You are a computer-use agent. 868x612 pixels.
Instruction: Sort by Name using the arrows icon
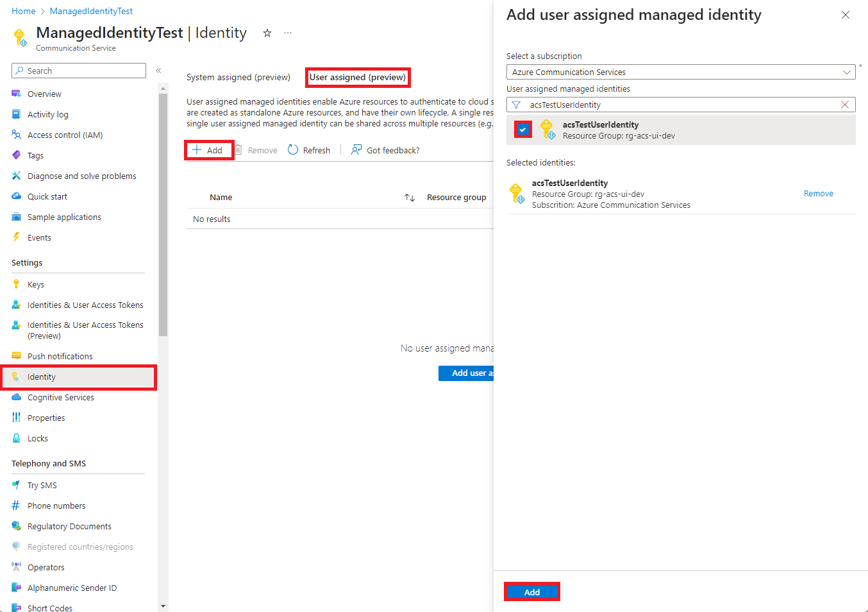[410, 198]
